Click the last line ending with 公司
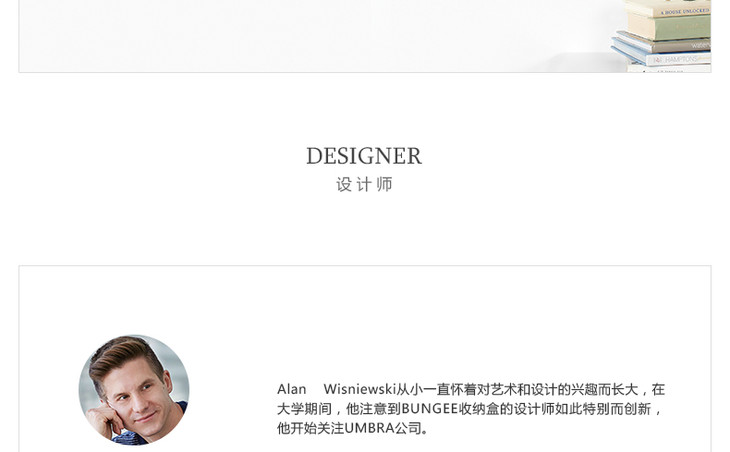The width and height of the screenshot is (730, 452). tap(352, 428)
